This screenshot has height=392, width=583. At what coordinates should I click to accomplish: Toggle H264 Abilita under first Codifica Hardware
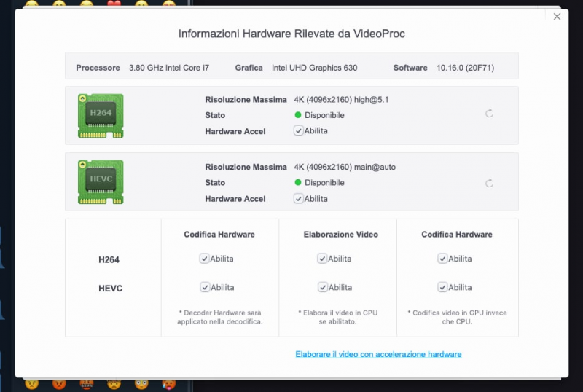tap(204, 259)
